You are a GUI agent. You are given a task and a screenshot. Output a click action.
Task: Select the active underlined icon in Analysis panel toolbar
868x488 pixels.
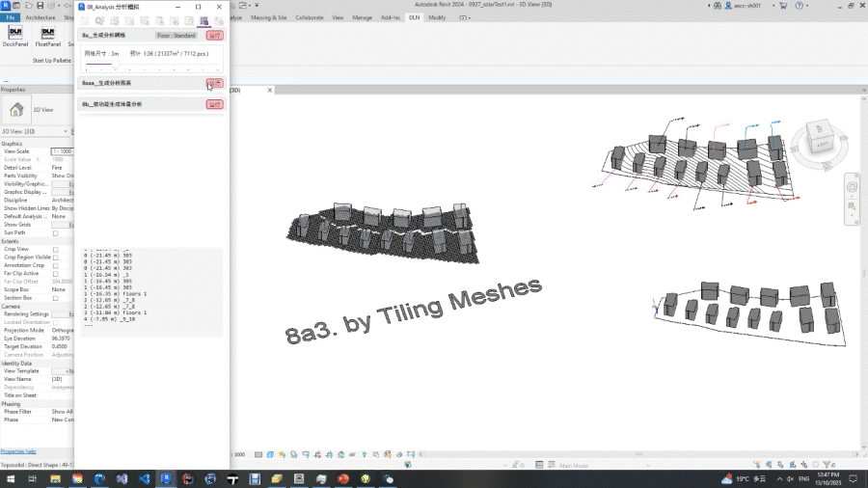203,21
